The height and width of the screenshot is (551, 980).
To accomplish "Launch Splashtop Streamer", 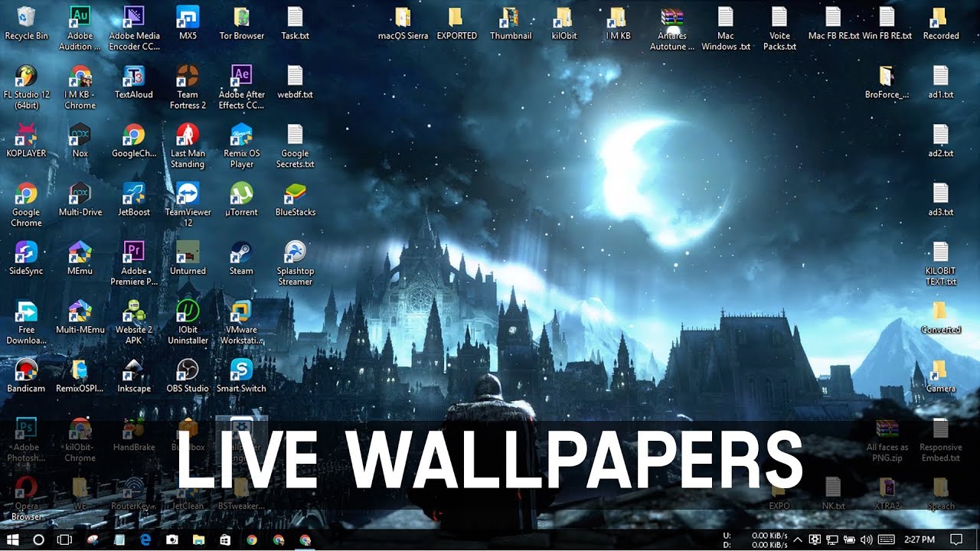I will pos(295,264).
